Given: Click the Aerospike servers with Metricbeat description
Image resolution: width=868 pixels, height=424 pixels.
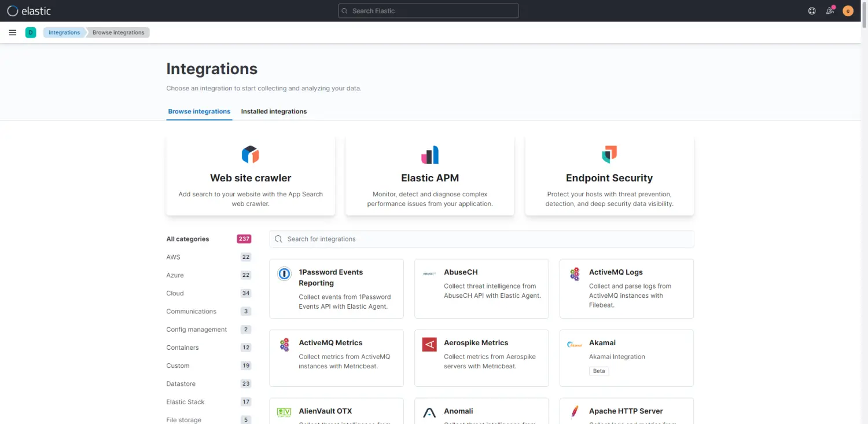Looking at the screenshot, I should click(x=490, y=361).
